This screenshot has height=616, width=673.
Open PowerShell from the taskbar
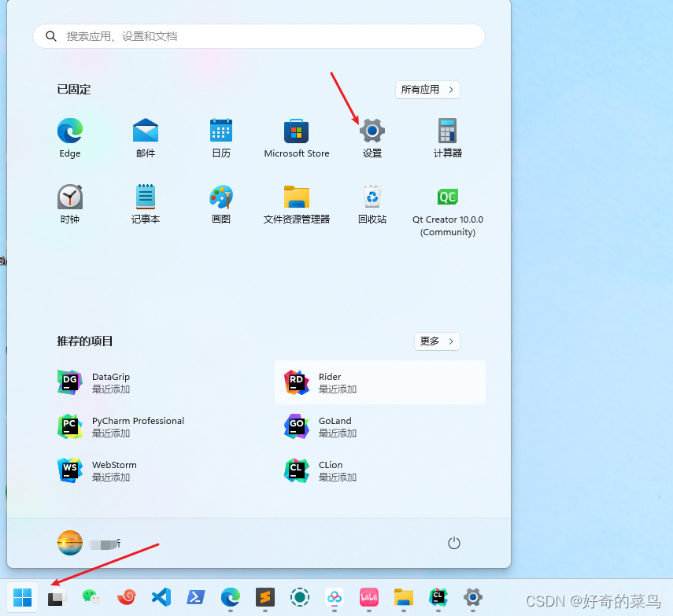(196, 597)
